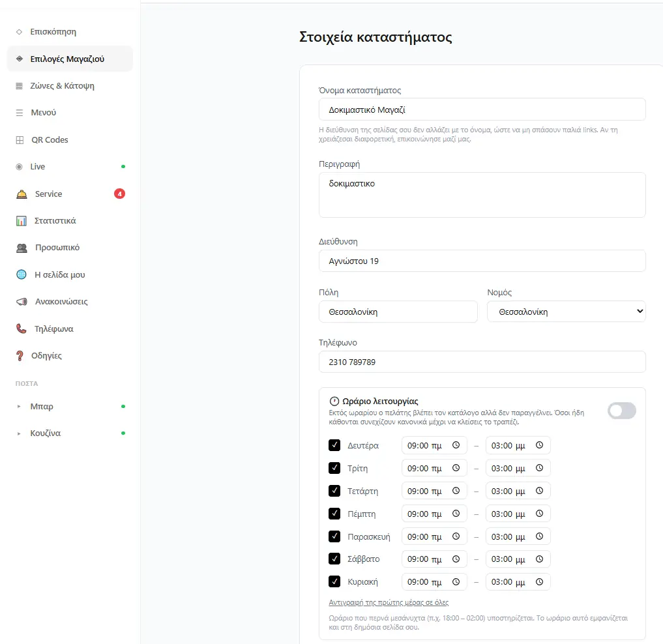Click the Όνομα καταστήματος input field
This screenshot has width=663, height=644.
[482, 110]
